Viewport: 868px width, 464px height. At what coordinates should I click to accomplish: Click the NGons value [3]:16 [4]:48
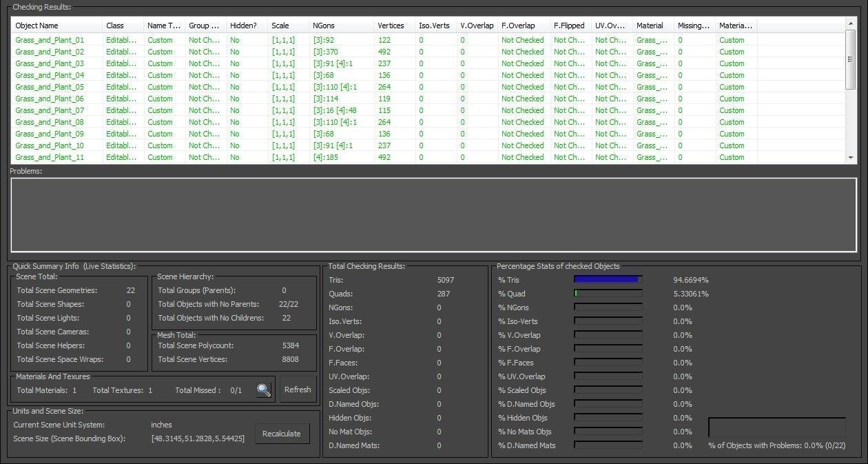[x=334, y=110]
